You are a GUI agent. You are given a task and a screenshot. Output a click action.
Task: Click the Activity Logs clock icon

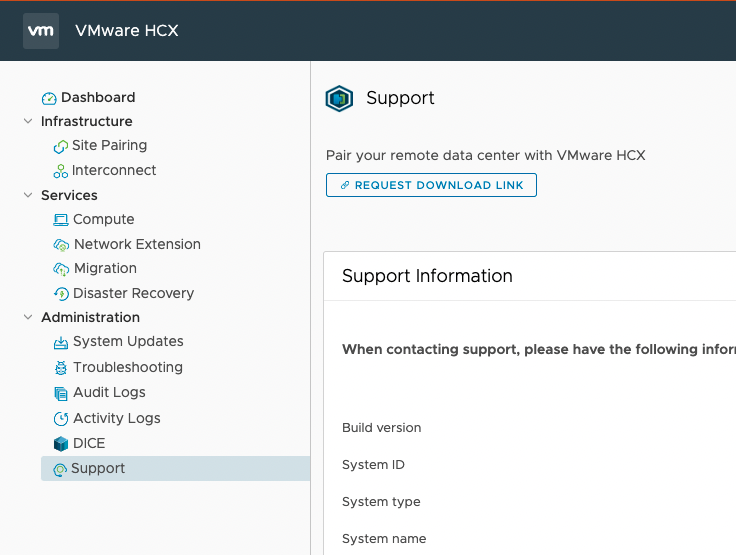(x=61, y=418)
